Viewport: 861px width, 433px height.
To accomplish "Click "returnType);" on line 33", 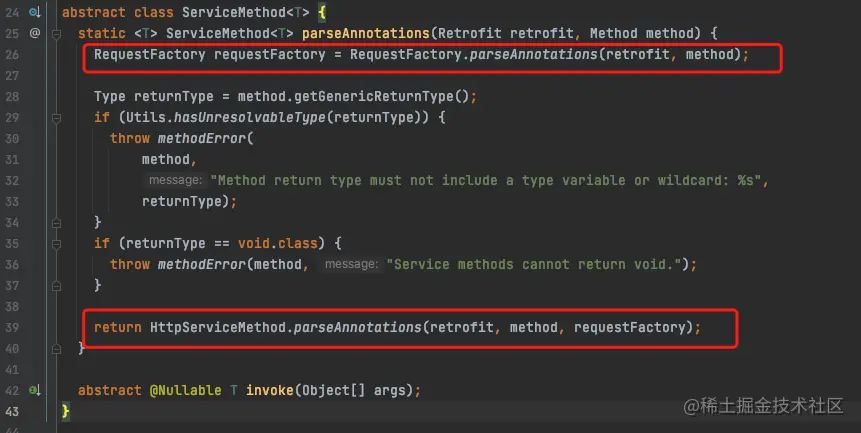I will click(x=189, y=201).
